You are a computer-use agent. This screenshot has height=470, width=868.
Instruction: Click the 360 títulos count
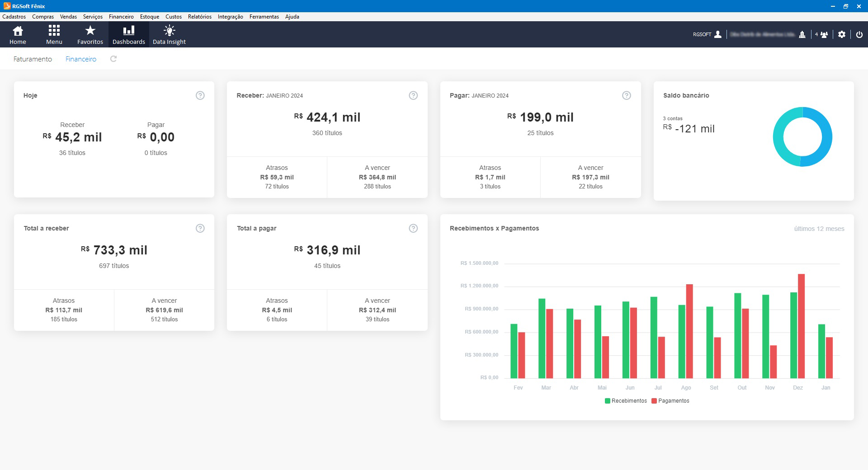pos(327,133)
